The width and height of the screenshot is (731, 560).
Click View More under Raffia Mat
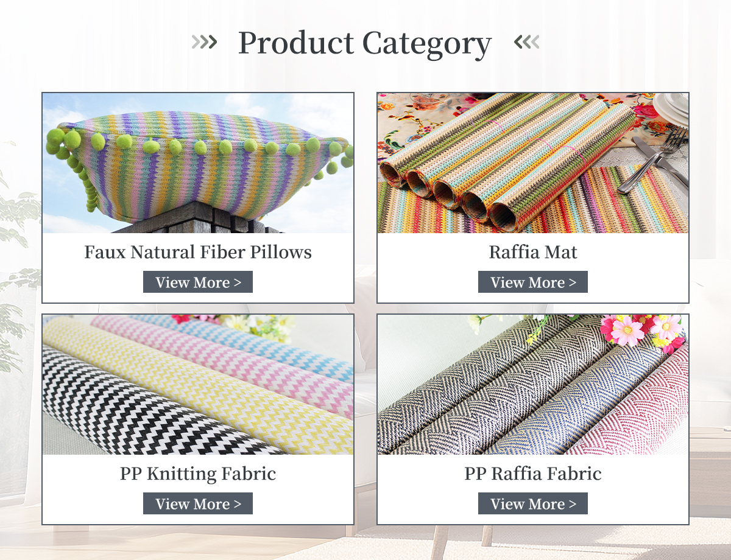(x=533, y=282)
